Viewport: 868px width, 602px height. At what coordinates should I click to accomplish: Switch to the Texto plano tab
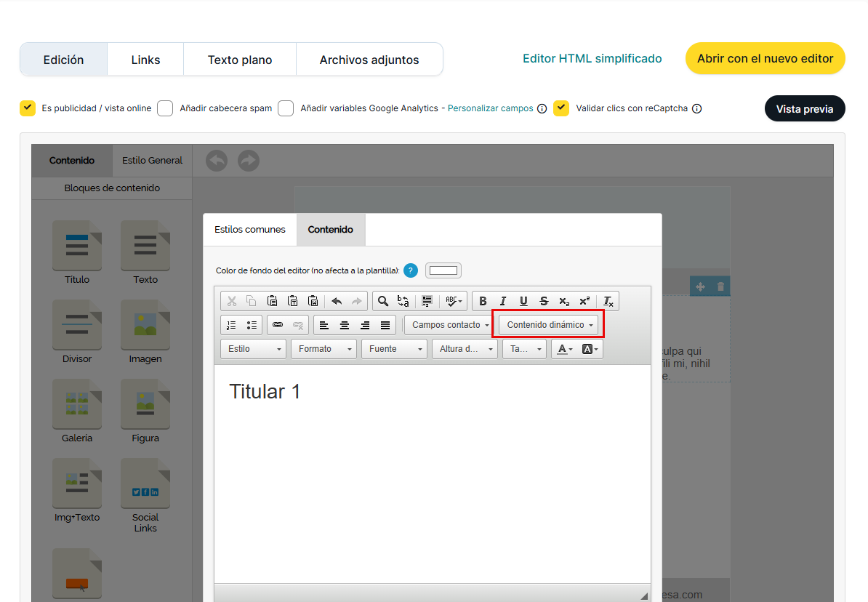(240, 60)
